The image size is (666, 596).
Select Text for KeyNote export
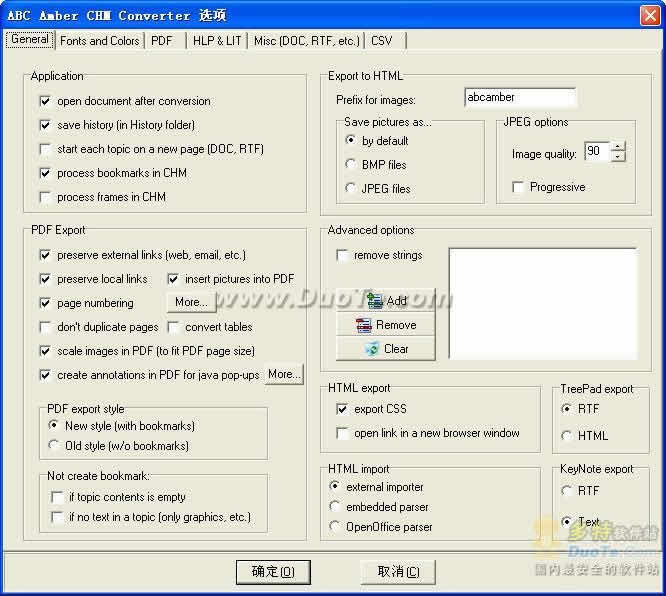[x=566, y=521]
